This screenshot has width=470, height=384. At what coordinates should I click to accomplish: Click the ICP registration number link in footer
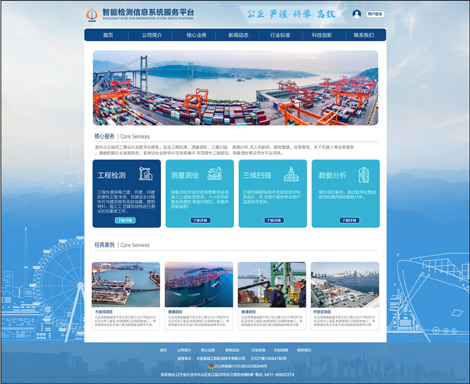pos(268,358)
